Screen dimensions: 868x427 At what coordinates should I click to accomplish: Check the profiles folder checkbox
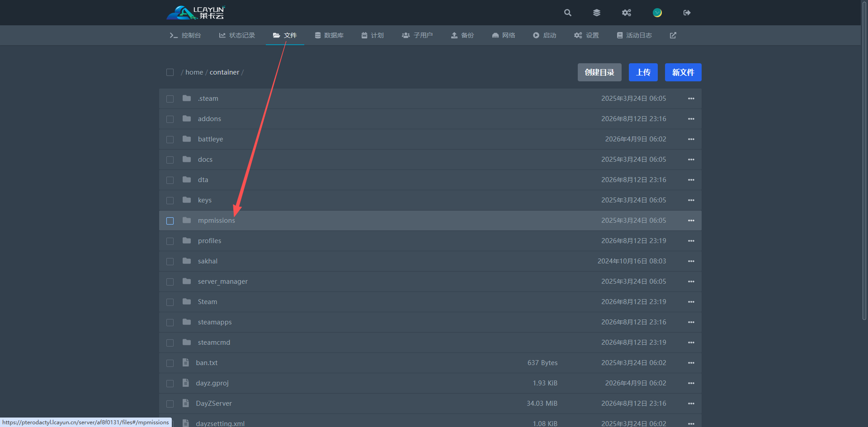pos(170,241)
